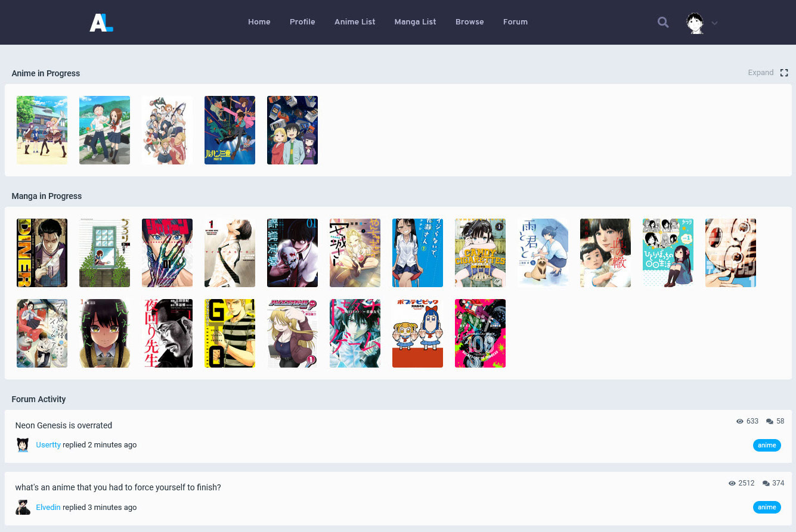Open the manga cover with woman holding child
The image size is (796, 532).
[x=605, y=253]
